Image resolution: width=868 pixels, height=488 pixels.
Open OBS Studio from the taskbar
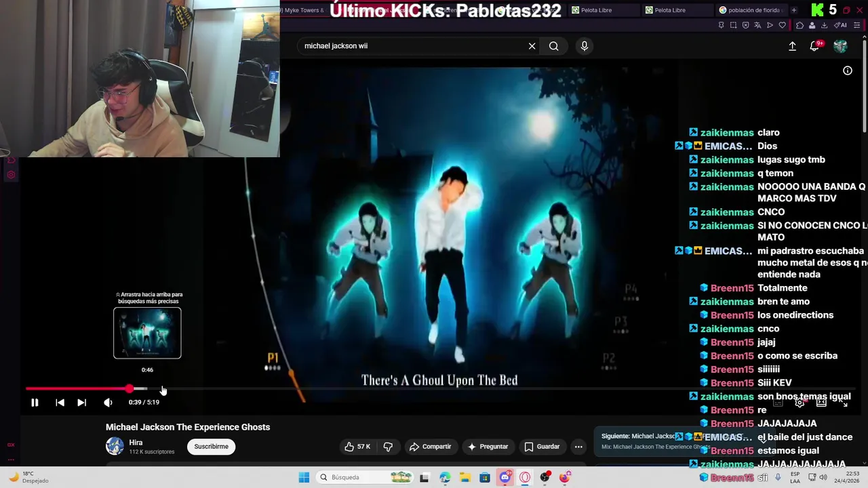(x=545, y=477)
